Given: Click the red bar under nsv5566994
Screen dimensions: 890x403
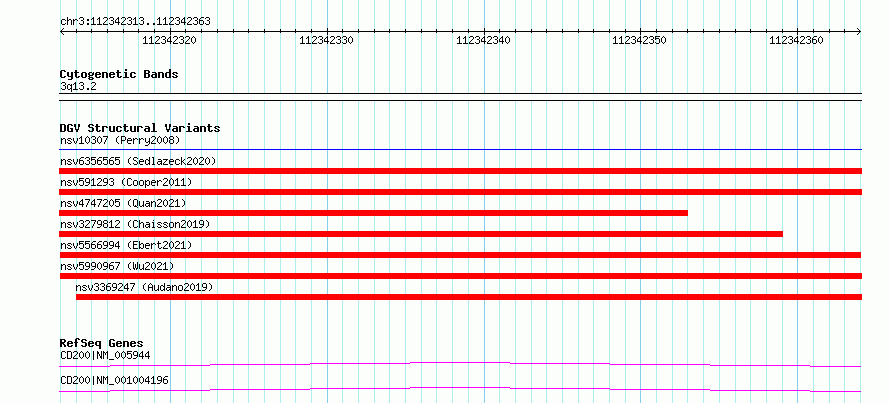Looking at the screenshot, I should tap(461, 255).
